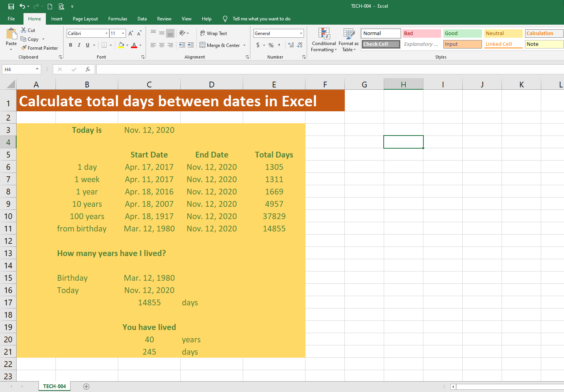
Task: Click the Merge & Center button
Action: 220,45
